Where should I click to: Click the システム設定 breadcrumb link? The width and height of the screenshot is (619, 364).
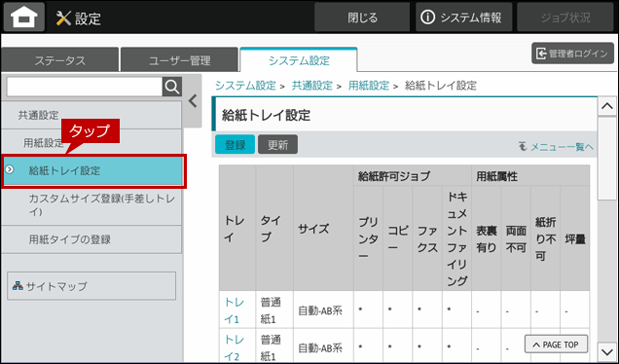click(x=245, y=86)
